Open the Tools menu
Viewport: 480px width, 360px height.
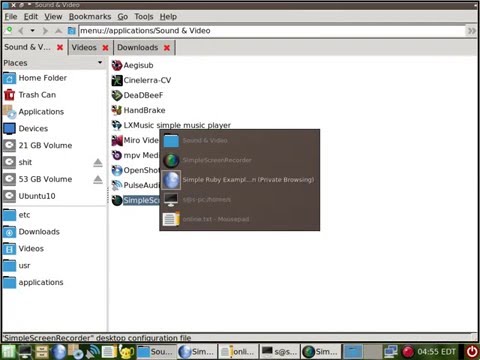(x=144, y=17)
